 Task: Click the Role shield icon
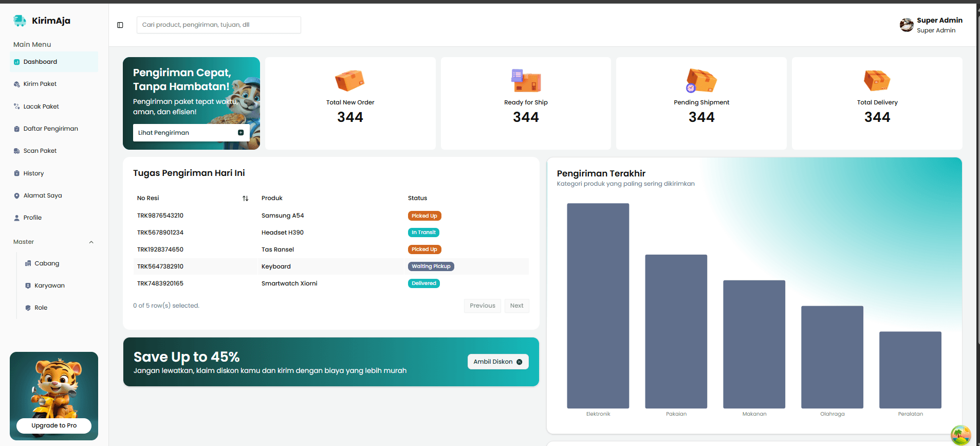coord(28,308)
